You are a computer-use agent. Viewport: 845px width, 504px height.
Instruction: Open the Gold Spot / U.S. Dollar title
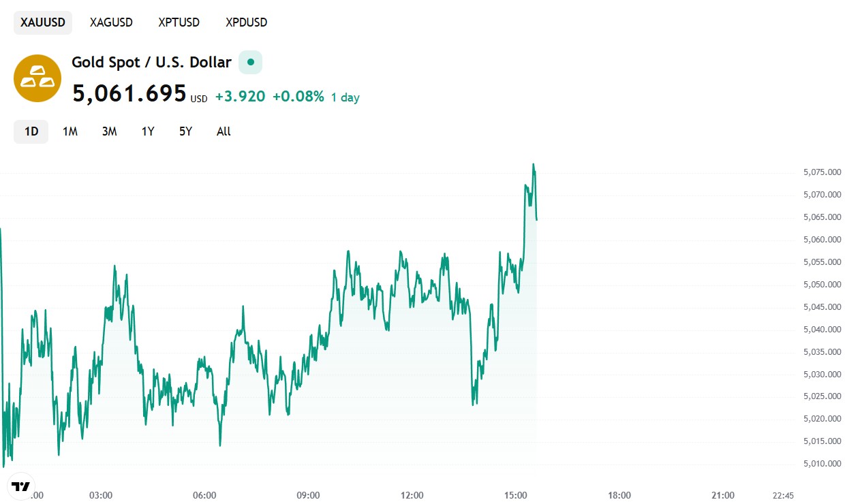tap(151, 62)
